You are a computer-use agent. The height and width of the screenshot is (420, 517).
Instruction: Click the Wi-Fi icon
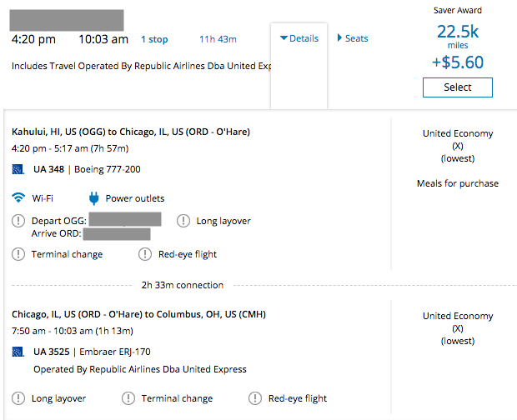[x=18, y=198]
